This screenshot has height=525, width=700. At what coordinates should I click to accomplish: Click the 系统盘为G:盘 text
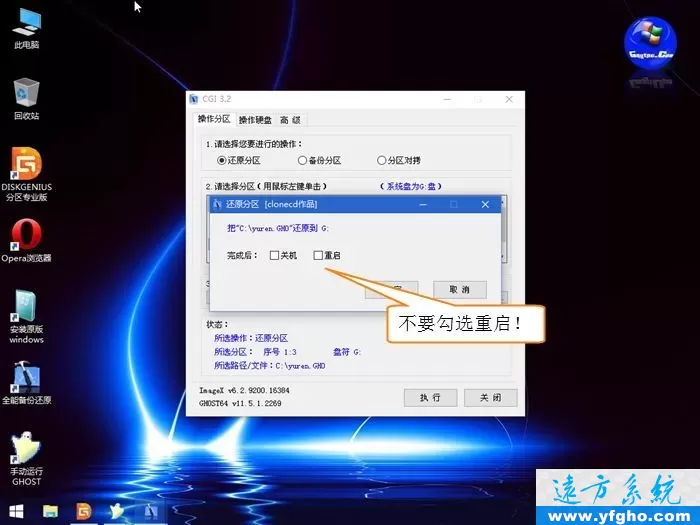point(411,186)
